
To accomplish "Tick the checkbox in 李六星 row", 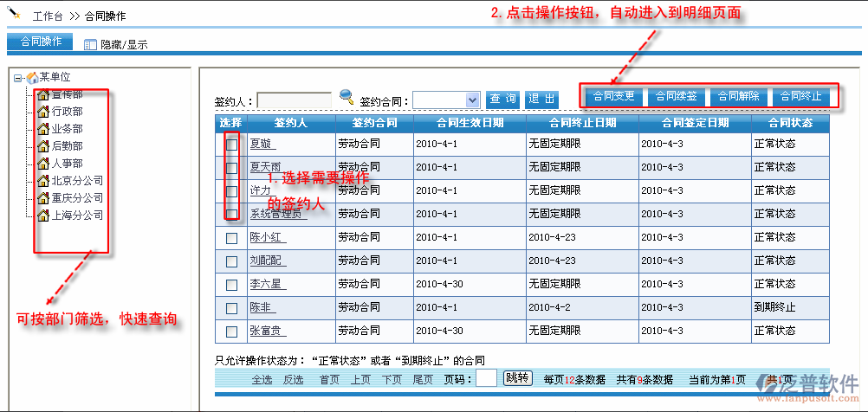I will 231,284.
